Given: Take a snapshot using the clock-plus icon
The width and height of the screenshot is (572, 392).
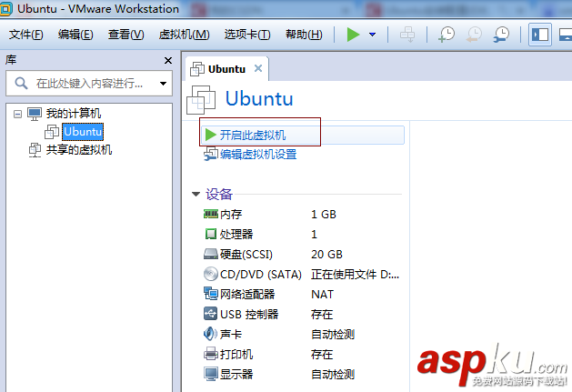Looking at the screenshot, I should tap(447, 35).
